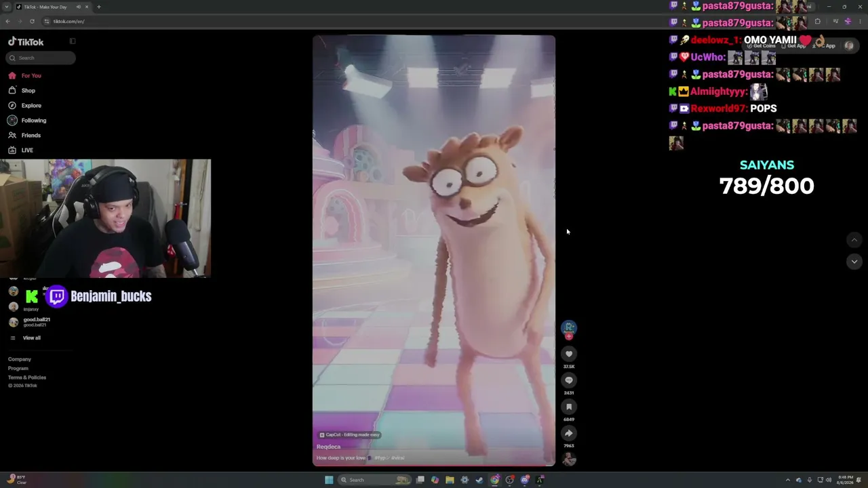Click the LIVE TV icon
Viewport: 868px width, 488px height.
coord(12,150)
